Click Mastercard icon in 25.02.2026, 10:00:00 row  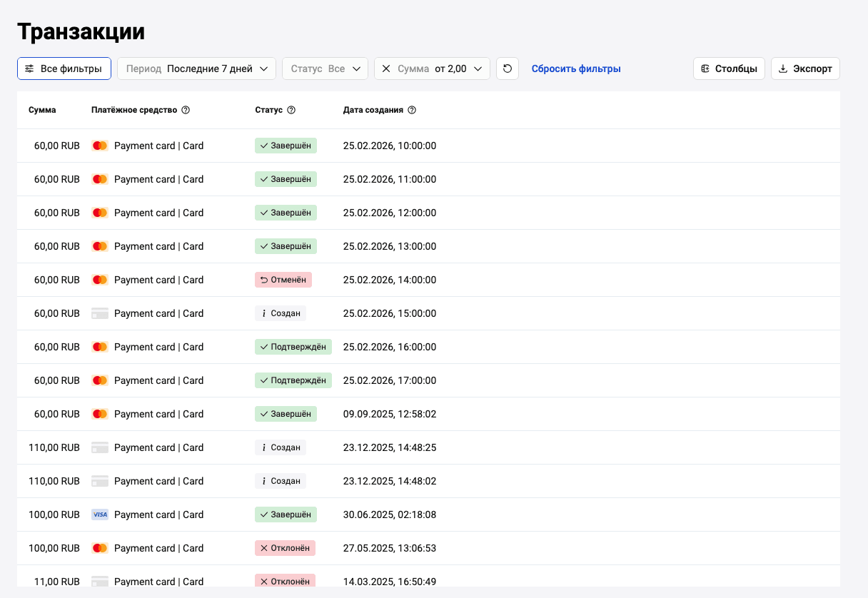point(100,146)
